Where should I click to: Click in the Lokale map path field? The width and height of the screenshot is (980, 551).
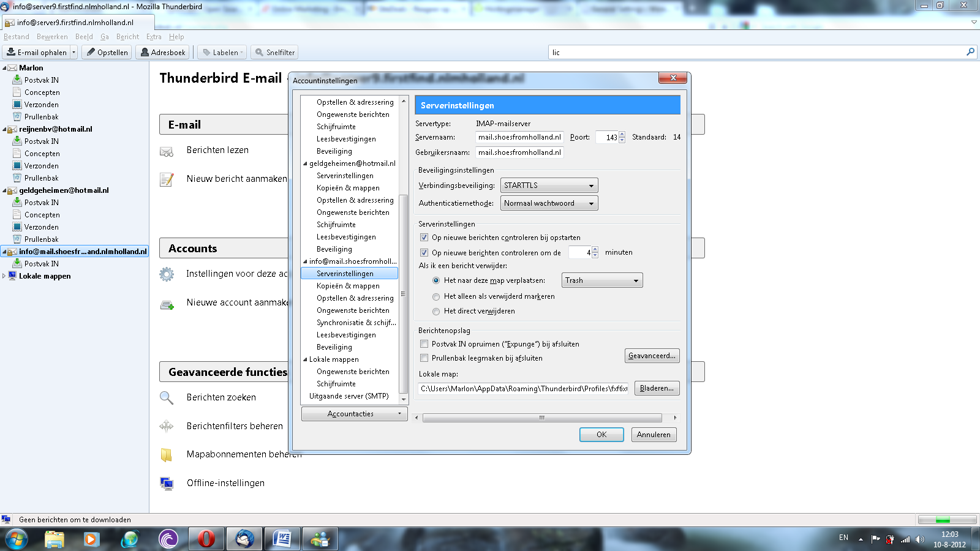click(524, 389)
